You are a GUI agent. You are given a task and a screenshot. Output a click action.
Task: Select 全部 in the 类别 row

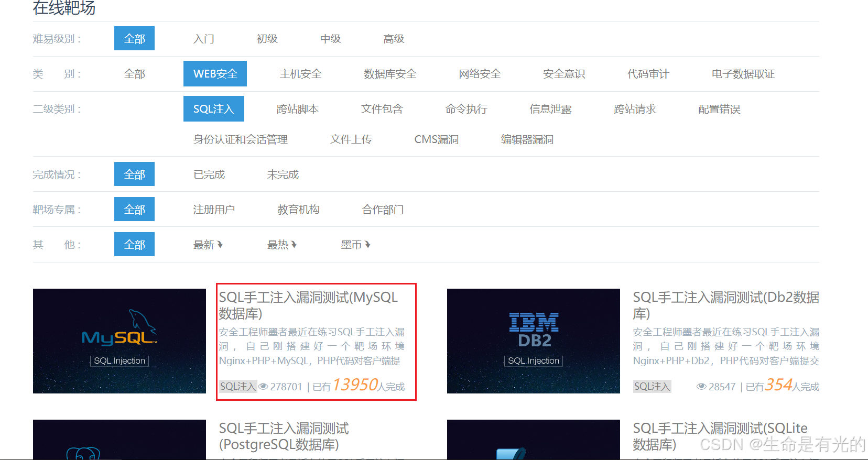point(134,74)
